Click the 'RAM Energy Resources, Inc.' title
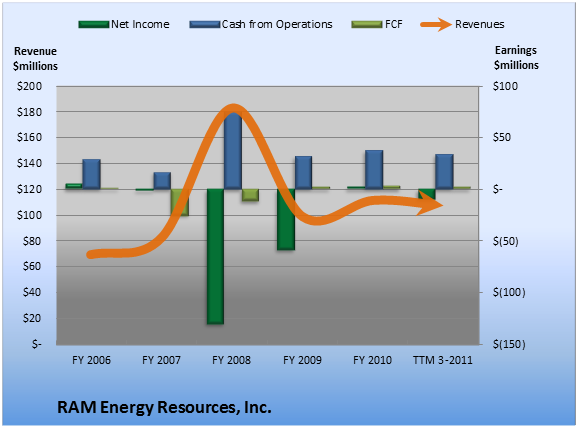The image size is (577, 427). pos(164,407)
